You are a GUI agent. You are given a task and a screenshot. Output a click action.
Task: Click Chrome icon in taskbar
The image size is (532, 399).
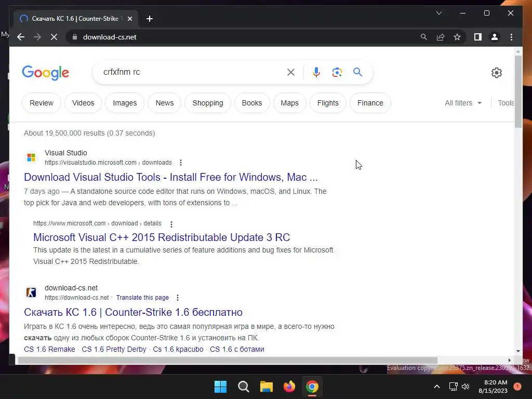pos(312,387)
